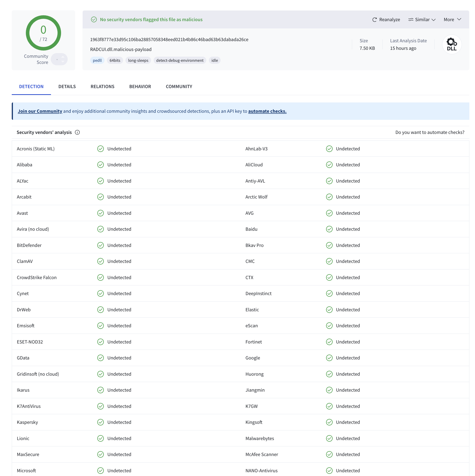The height and width of the screenshot is (476, 475).
Task: Switch to the BEHAVIOR tab
Action: 140,86
